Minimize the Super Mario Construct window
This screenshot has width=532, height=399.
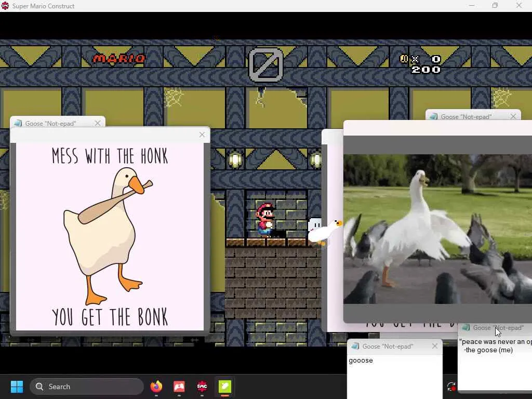point(472,6)
